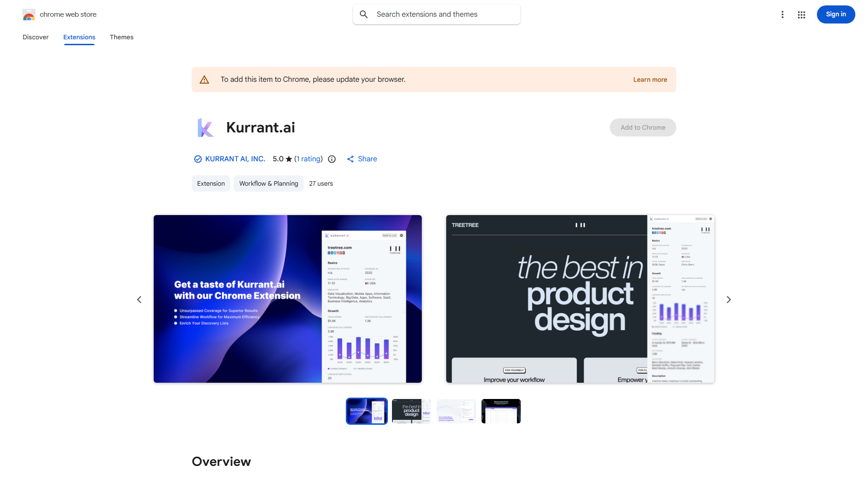Image resolution: width=868 pixels, height=488 pixels.
Task: Open the three-dot overflow menu
Action: pos(783,14)
